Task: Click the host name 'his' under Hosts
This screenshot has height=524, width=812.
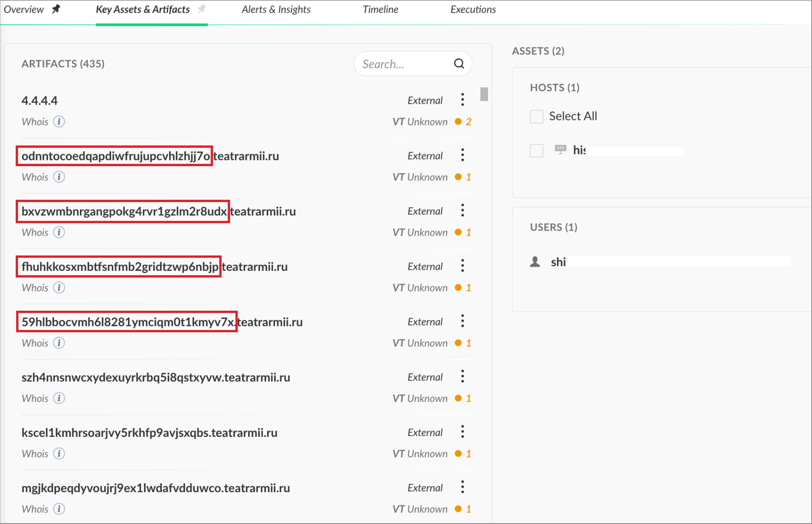Action: click(x=579, y=150)
